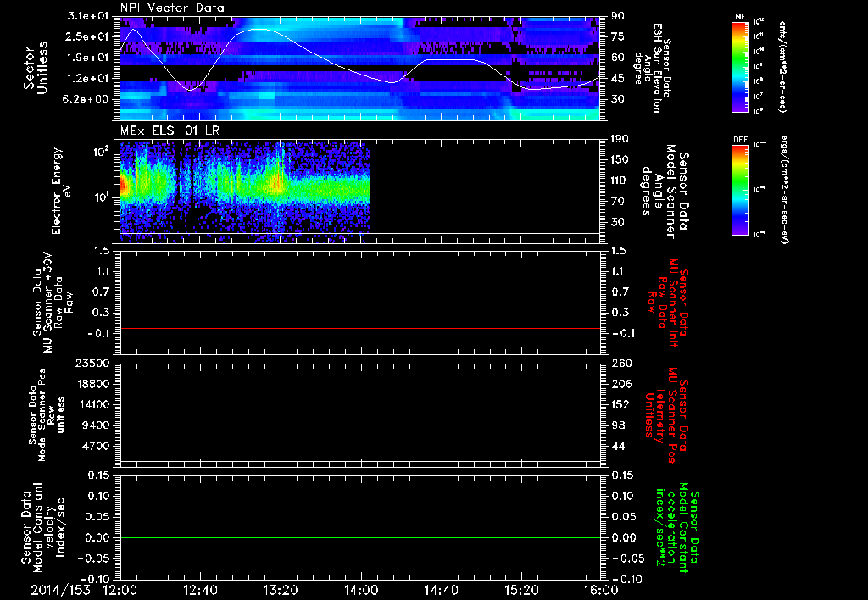The height and width of the screenshot is (600, 868).
Task: Click the "206" telemetry tick value
Action: point(620,384)
